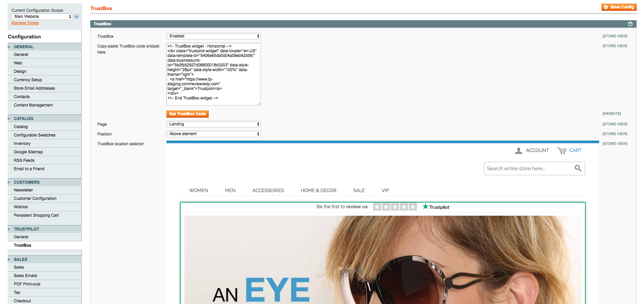Open Content Management tab

[44, 105]
